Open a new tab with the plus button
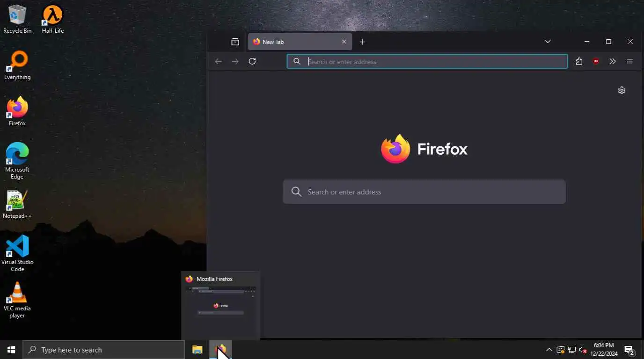 pos(362,42)
